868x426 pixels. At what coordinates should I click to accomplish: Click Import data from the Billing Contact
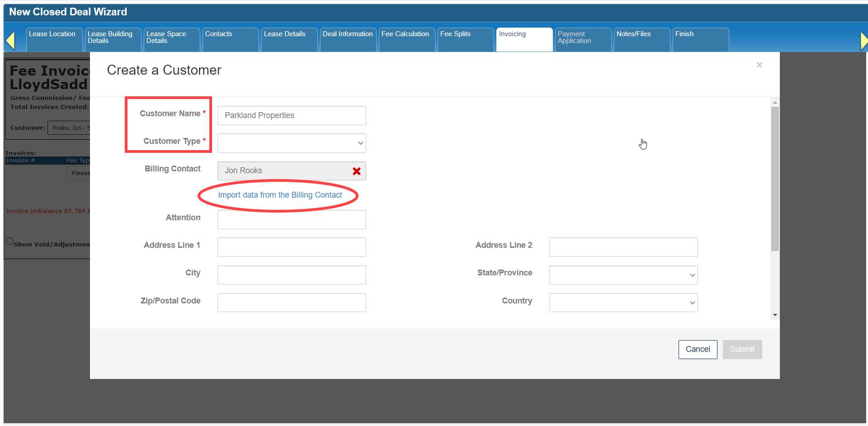[280, 195]
